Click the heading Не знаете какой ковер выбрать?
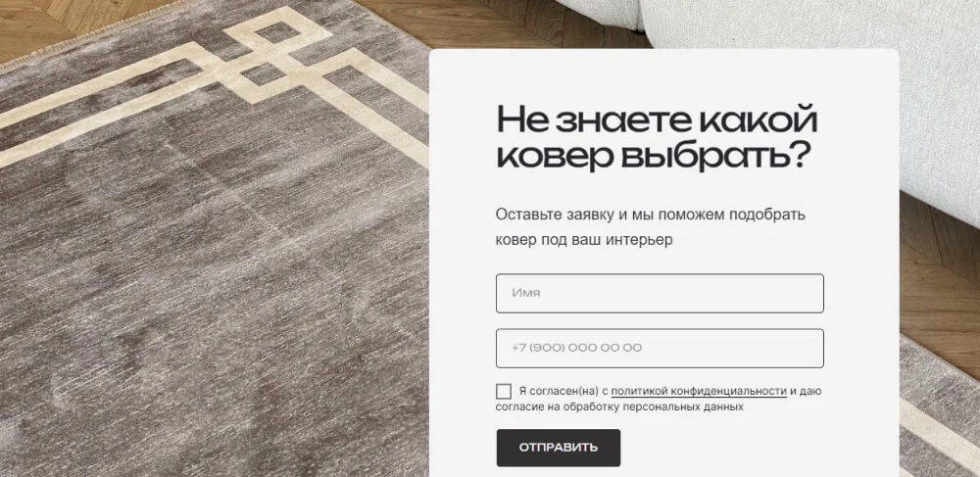 pyautogui.click(x=657, y=137)
